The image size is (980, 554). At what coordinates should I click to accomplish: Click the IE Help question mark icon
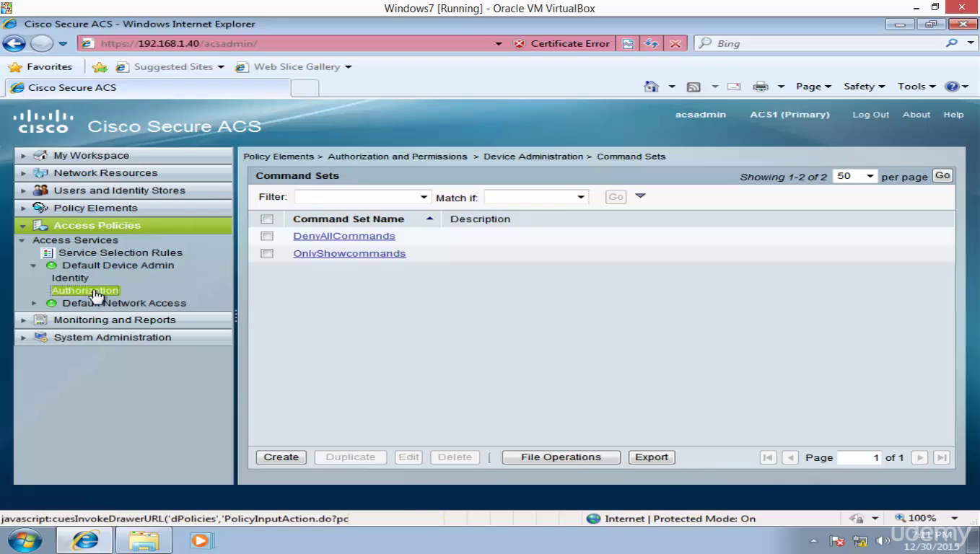(x=952, y=87)
